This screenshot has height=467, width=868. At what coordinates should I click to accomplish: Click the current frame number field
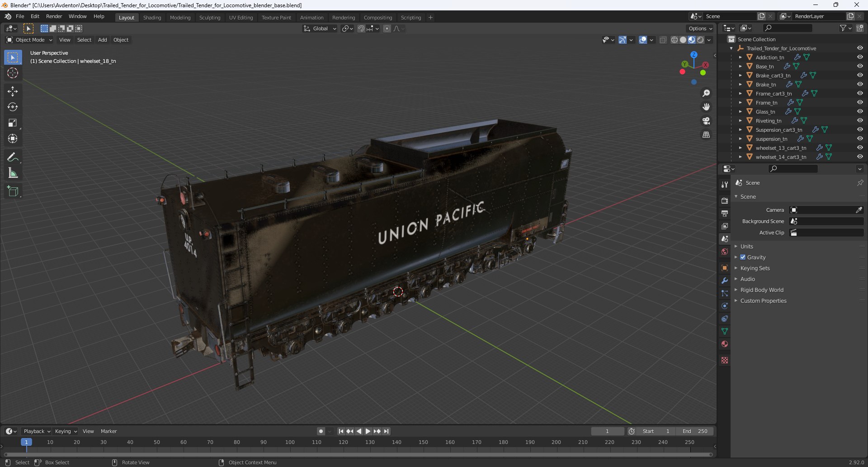[607, 431]
